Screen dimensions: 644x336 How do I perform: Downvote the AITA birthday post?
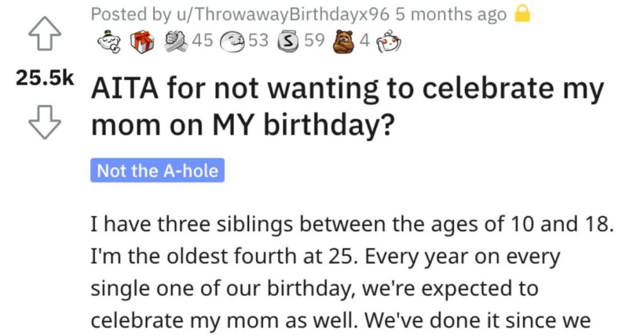click(x=45, y=122)
